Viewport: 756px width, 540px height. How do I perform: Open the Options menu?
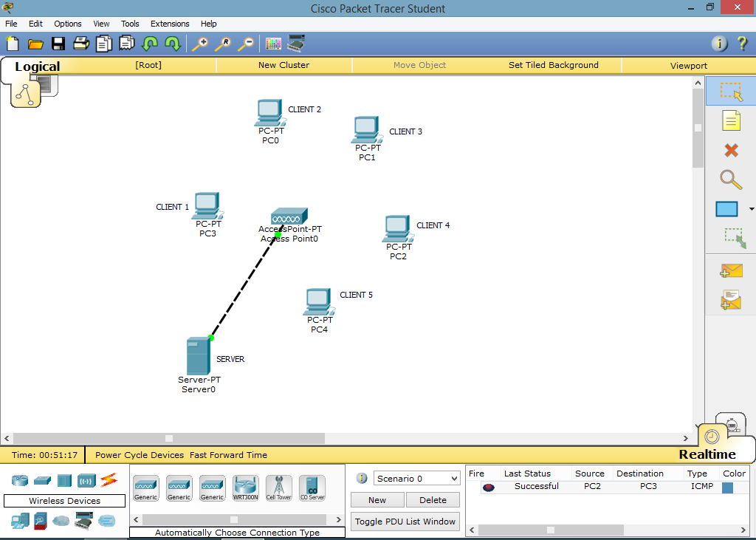tap(67, 24)
